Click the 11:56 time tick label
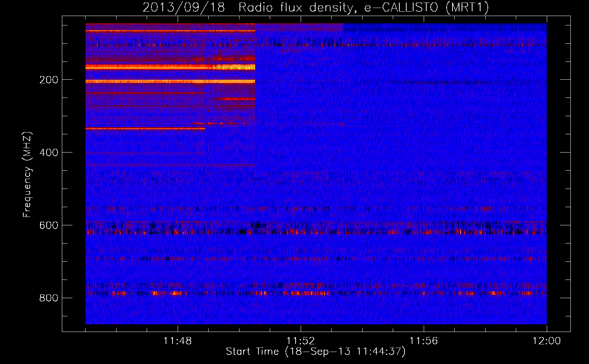 tap(424, 341)
